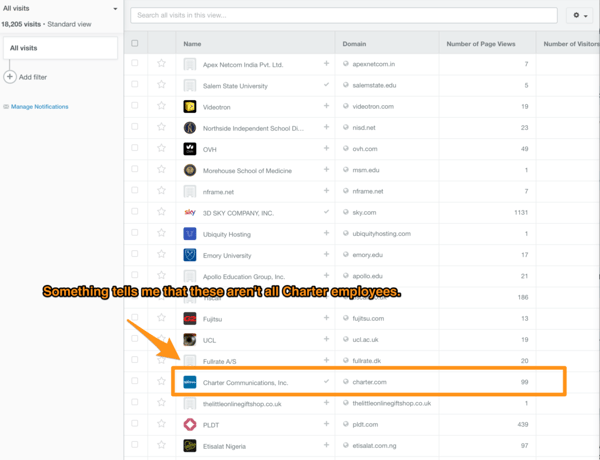Open the sky.com domain link
This screenshot has height=460, width=600.
tap(364, 212)
